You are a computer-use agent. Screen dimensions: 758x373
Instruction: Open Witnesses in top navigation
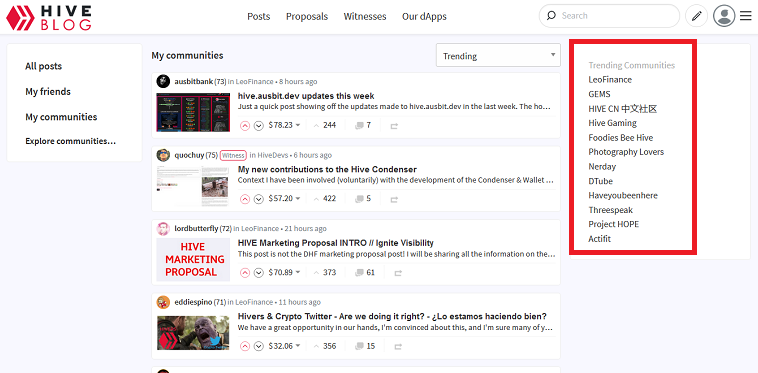pyautogui.click(x=365, y=16)
